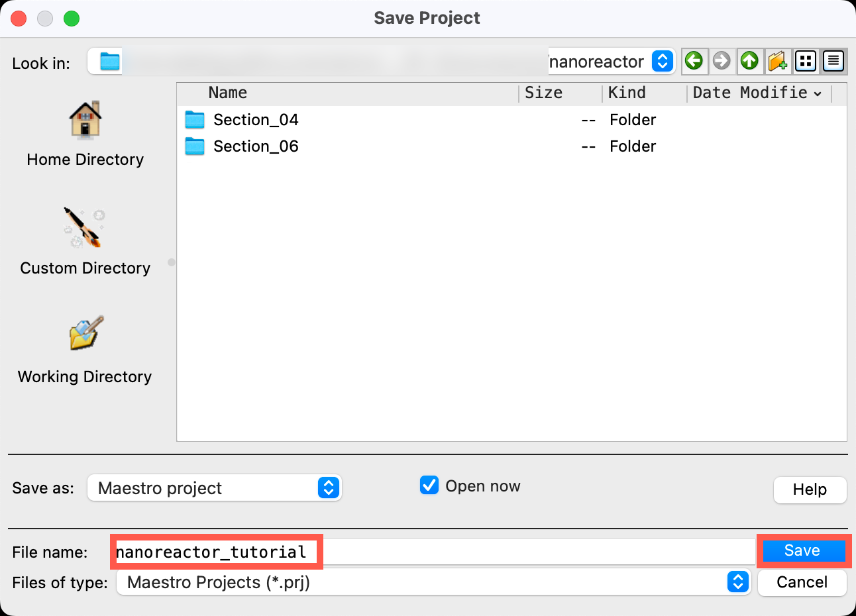This screenshot has width=856, height=616.
Task: Go to parent directory with up arrow
Action: (x=749, y=62)
